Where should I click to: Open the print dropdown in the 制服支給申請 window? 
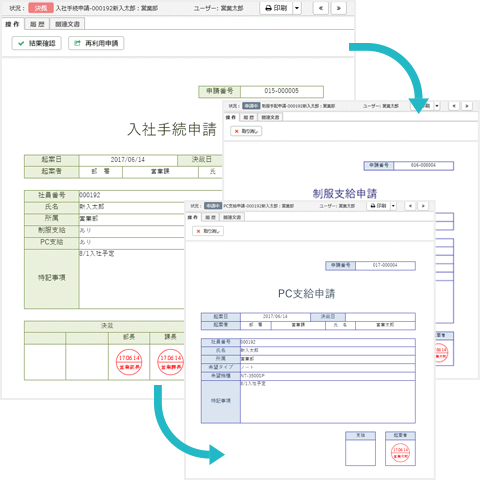point(437,106)
